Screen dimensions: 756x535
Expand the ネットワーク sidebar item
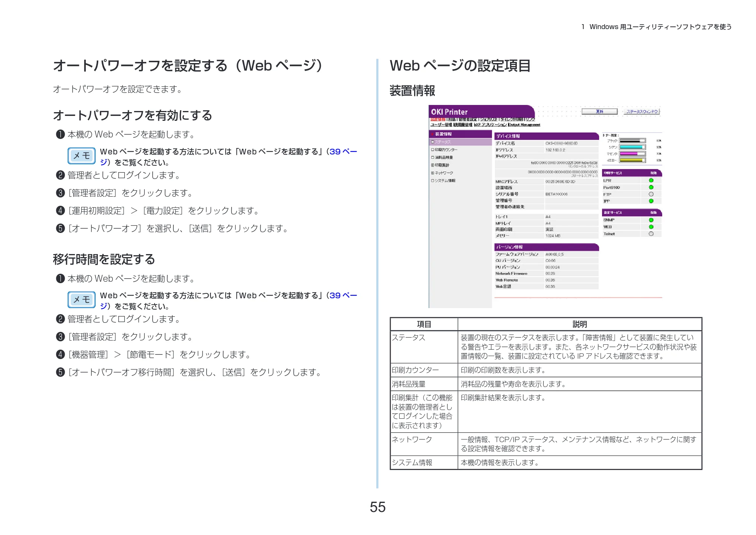pyautogui.click(x=433, y=173)
